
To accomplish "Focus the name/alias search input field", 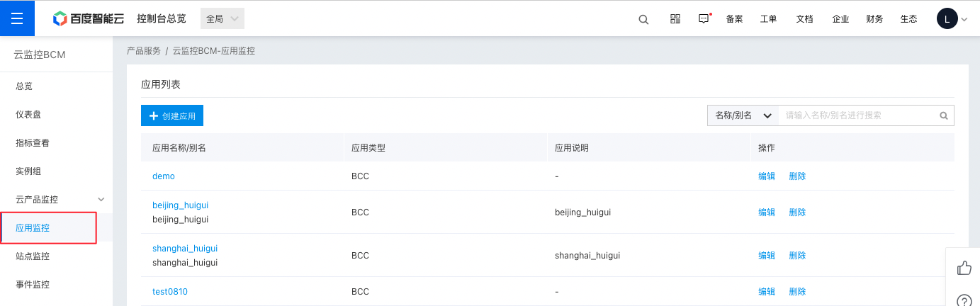I will click(x=857, y=115).
